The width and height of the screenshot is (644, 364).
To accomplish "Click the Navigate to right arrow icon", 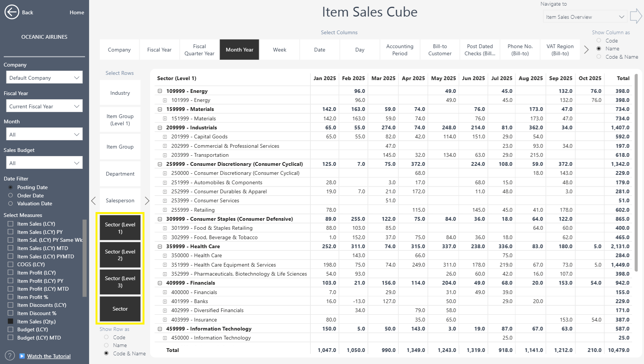I will [635, 16].
